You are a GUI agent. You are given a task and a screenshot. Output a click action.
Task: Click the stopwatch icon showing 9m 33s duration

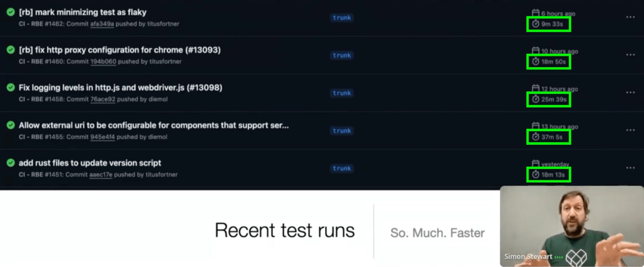click(x=535, y=23)
